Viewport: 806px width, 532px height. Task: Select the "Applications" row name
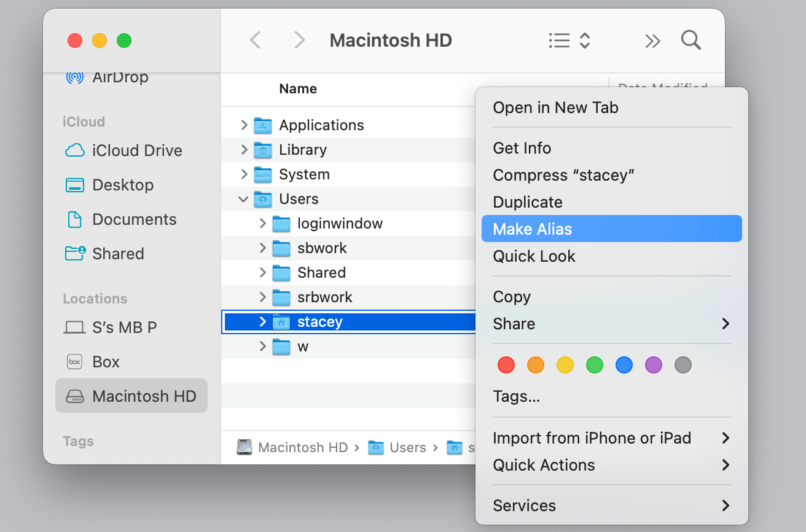(x=321, y=125)
